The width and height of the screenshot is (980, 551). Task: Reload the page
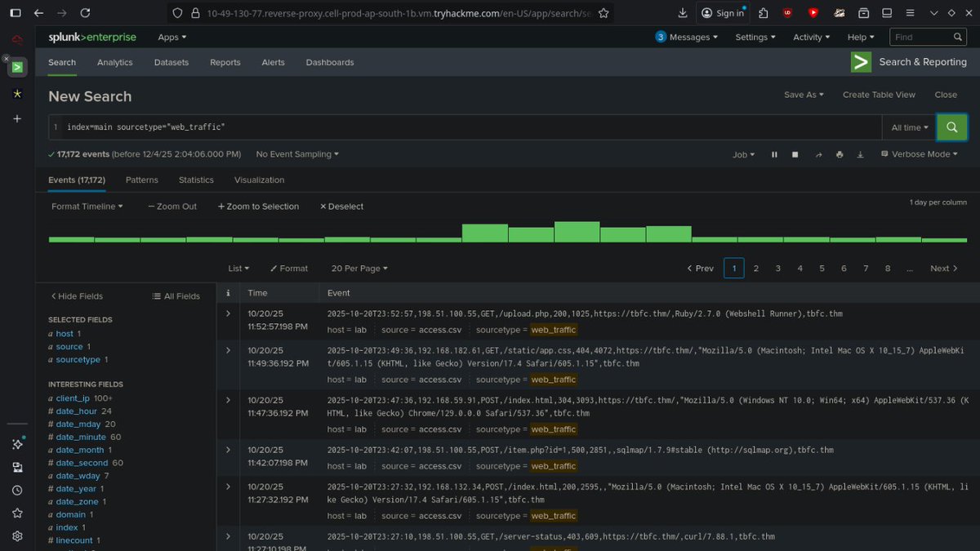coord(85,13)
